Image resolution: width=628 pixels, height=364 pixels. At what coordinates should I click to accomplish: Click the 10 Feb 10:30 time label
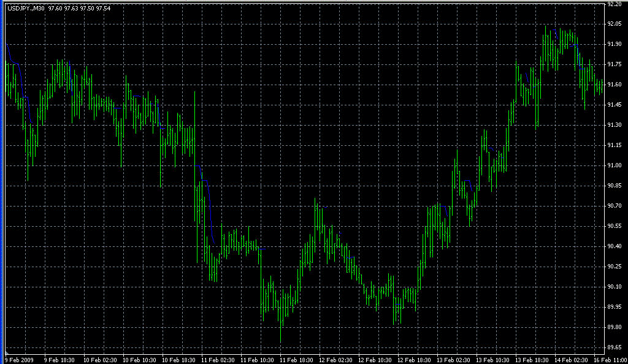(138, 360)
